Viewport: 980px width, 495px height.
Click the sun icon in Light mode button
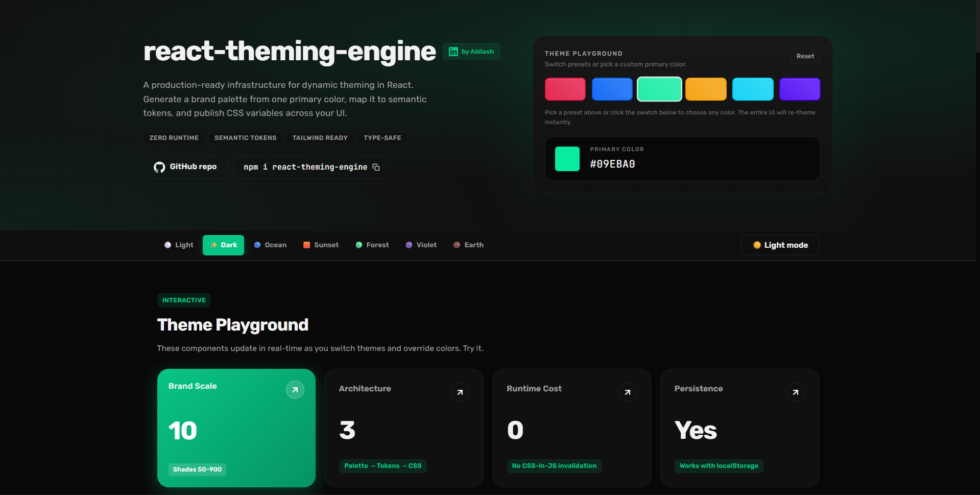tap(757, 245)
